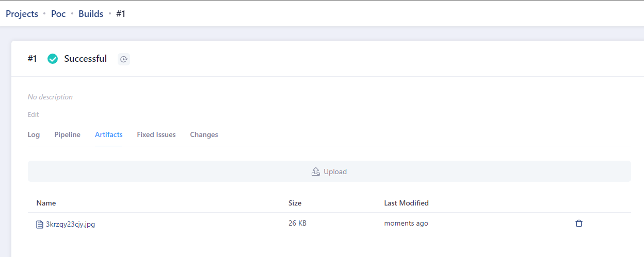Screen dimensions: 644x257
Task: Go to the Fixed Issues tab
Action: tap(156, 134)
